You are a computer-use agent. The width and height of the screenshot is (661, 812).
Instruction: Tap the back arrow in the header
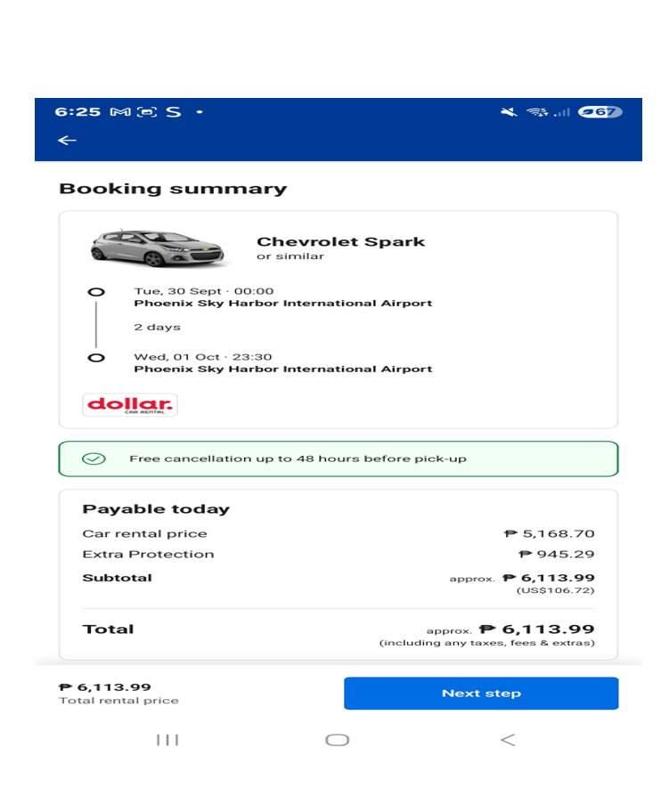(67, 141)
